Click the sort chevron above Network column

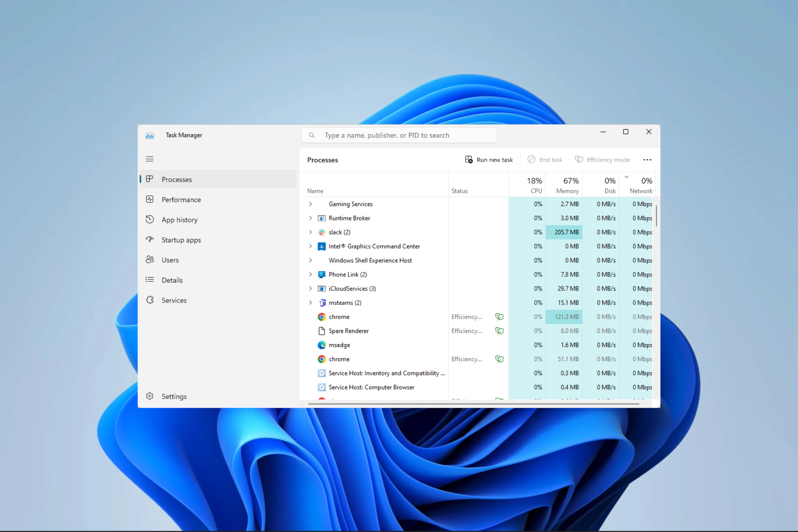(626, 177)
